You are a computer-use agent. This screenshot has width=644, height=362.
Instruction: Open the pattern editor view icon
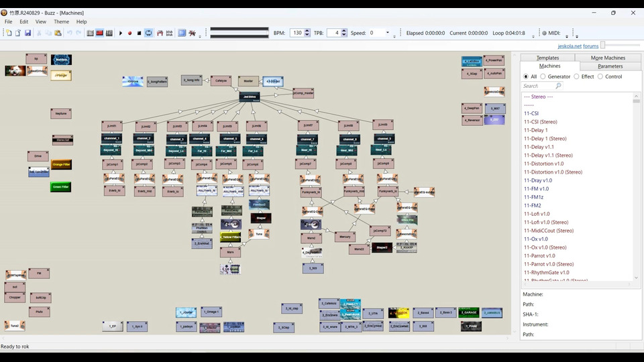pyautogui.click(x=90, y=33)
